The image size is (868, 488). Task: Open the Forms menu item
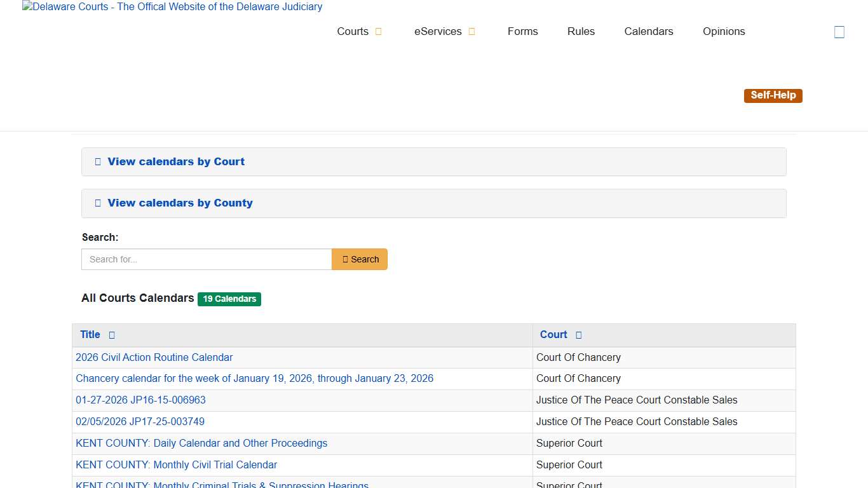(522, 31)
